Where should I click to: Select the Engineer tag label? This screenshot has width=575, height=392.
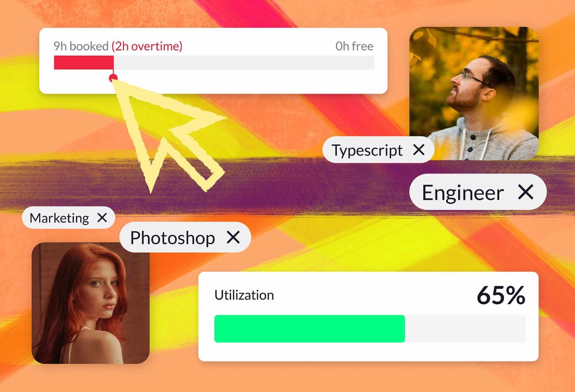(x=463, y=193)
